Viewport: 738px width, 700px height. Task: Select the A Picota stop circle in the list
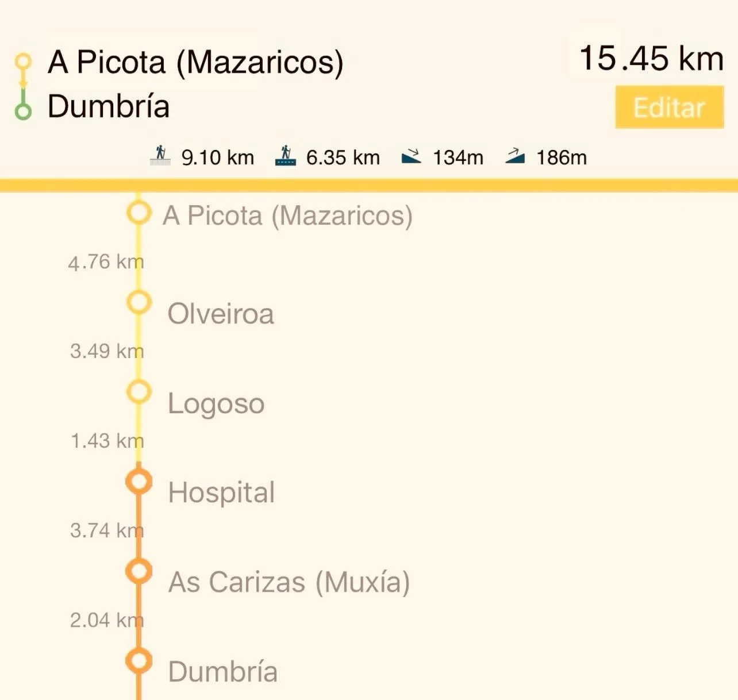[139, 213]
